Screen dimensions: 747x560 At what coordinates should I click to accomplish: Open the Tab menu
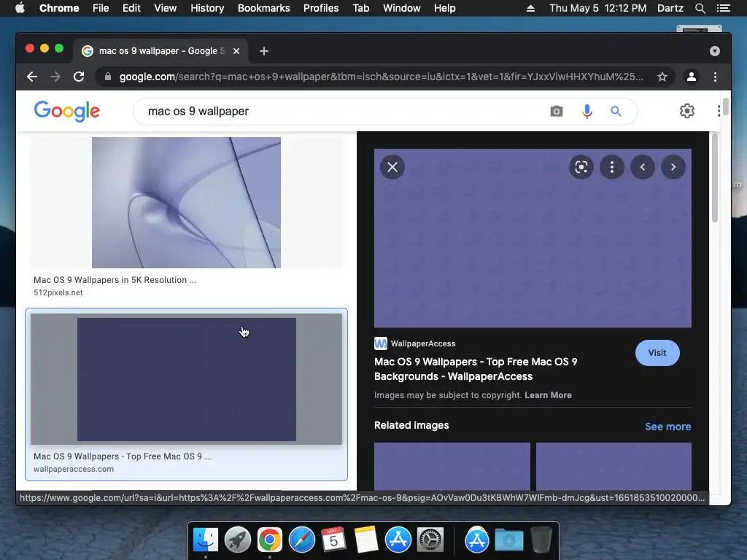click(361, 8)
